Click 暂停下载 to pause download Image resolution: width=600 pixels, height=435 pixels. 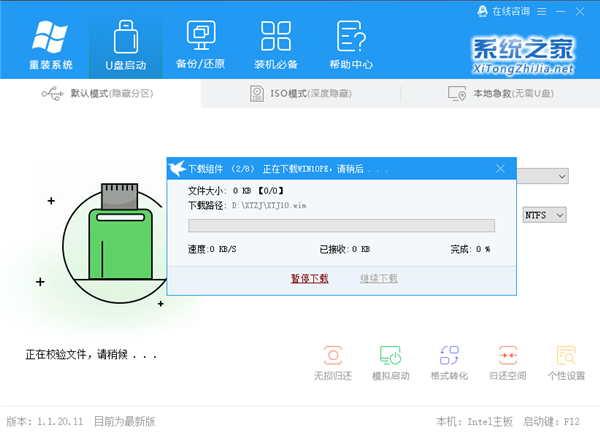[x=309, y=278]
